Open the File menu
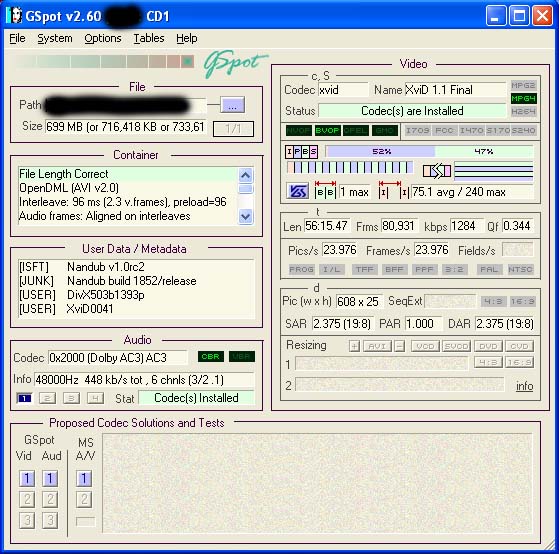Image resolution: width=559 pixels, height=554 pixels. pos(17,38)
